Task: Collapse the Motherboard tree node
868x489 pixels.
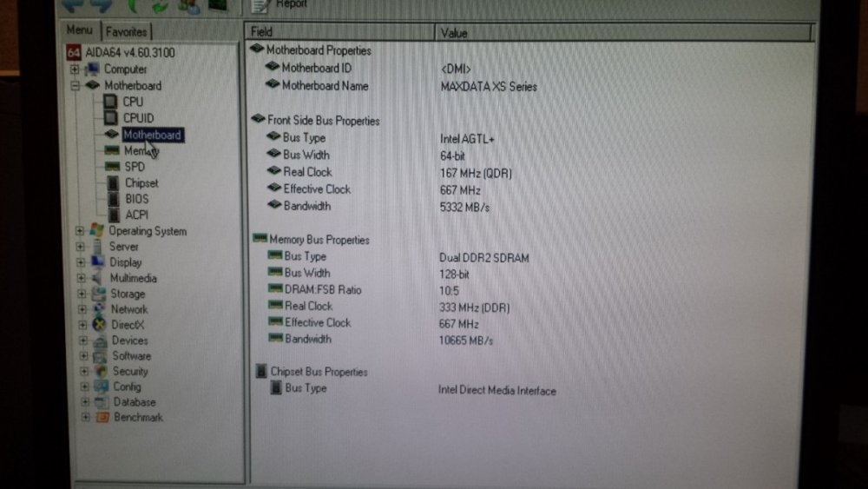Action: pos(76,86)
